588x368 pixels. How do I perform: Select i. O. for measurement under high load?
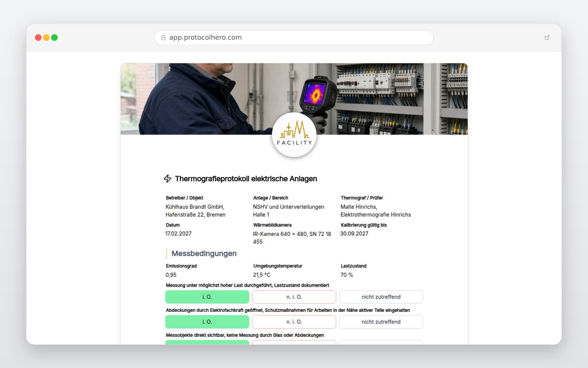tap(207, 297)
